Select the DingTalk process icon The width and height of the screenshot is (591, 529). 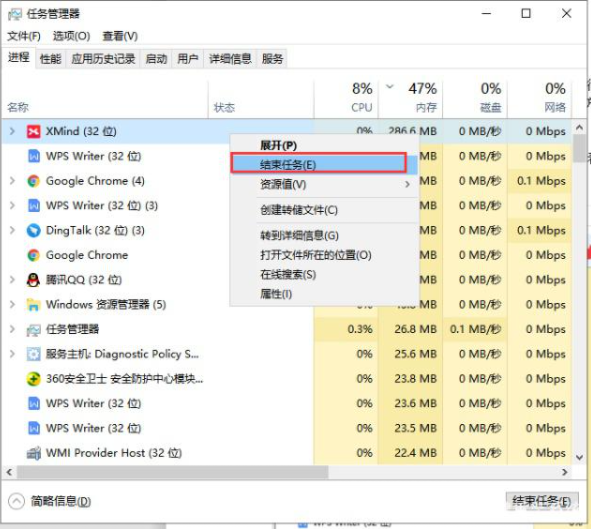34,230
